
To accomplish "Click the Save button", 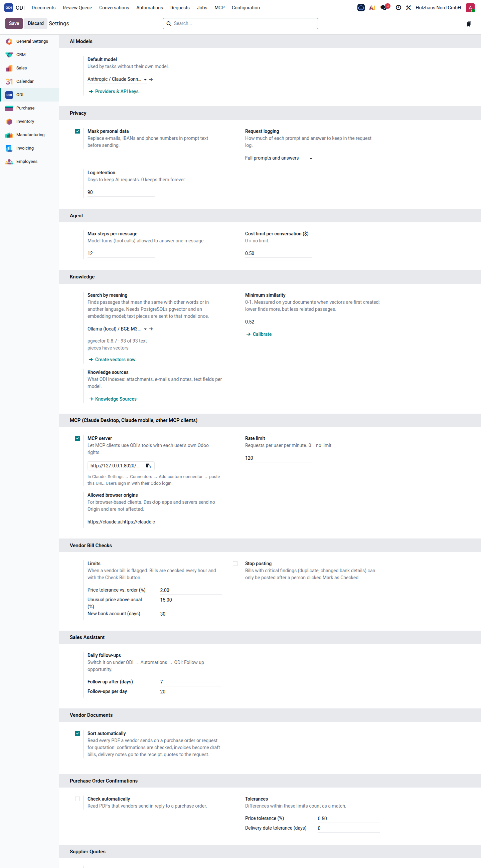I will tap(14, 23).
